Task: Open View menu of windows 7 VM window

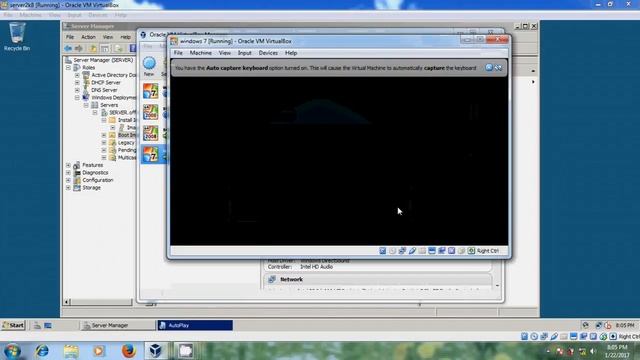Action: 224,53
